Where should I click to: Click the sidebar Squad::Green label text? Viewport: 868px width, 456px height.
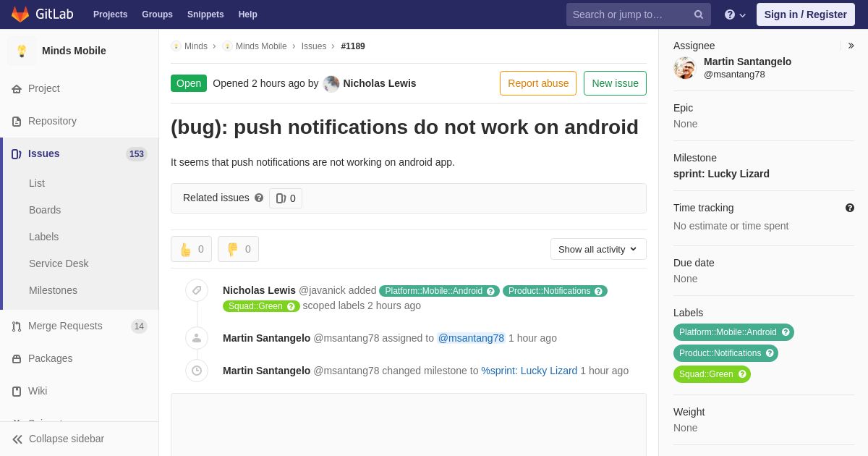coord(706,374)
